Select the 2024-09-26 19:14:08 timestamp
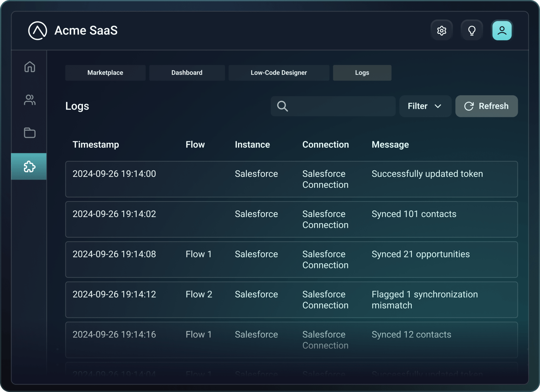The image size is (540, 392). (114, 254)
